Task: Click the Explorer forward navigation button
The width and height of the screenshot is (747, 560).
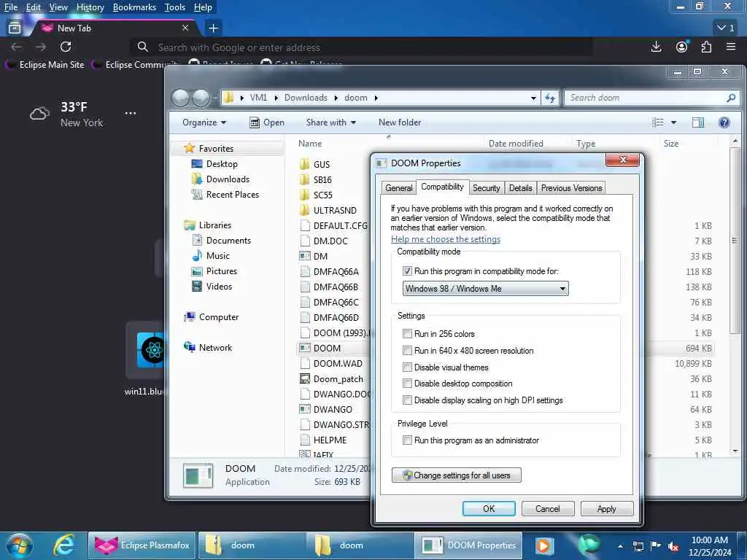Action: (x=201, y=98)
